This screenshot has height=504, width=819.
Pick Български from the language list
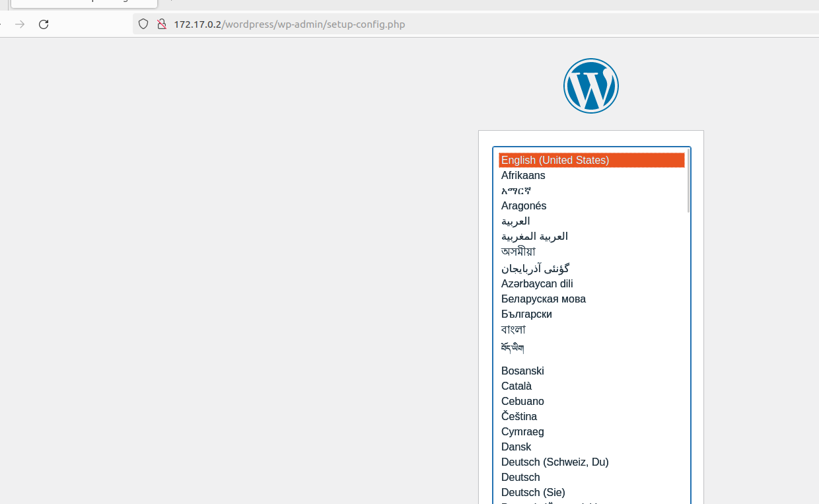point(591,314)
